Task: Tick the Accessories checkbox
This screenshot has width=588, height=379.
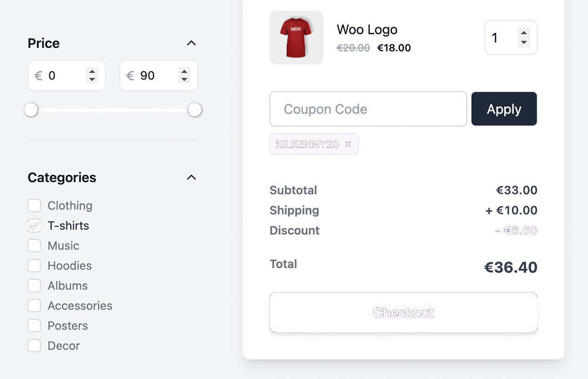Action: [34, 306]
